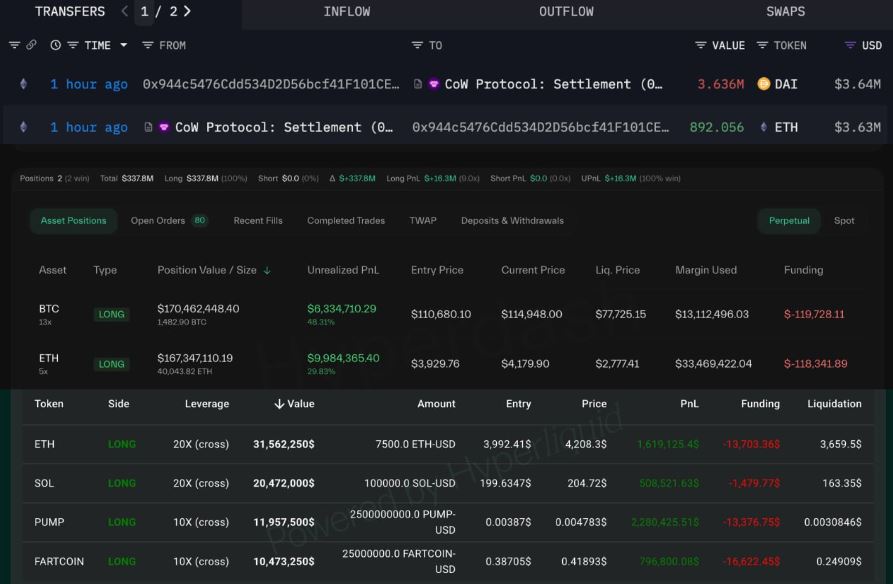The width and height of the screenshot is (893, 584).
Task: Open the Completed Trades section
Action: tap(344, 220)
